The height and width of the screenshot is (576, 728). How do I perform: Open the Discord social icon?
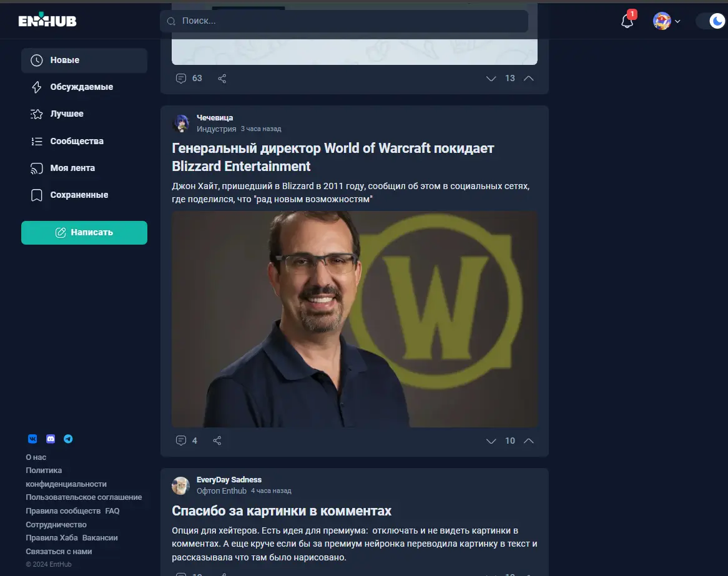51,439
